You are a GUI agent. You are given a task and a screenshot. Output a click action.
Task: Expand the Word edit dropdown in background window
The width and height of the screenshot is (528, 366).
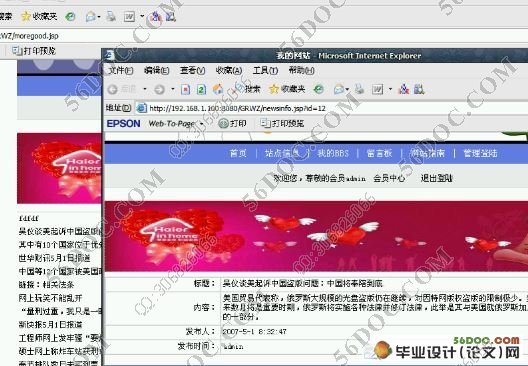(x=142, y=16)
